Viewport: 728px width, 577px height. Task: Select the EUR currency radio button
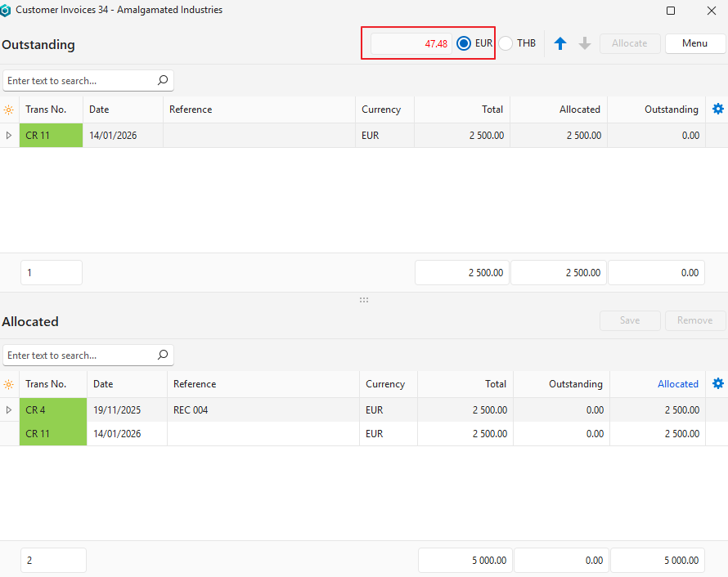tap(464, 43)
